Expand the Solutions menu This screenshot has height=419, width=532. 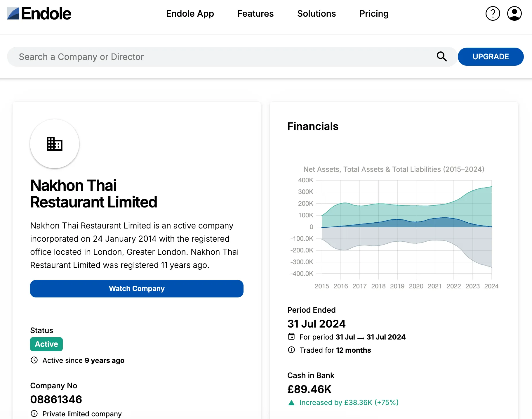click(316, 14)
